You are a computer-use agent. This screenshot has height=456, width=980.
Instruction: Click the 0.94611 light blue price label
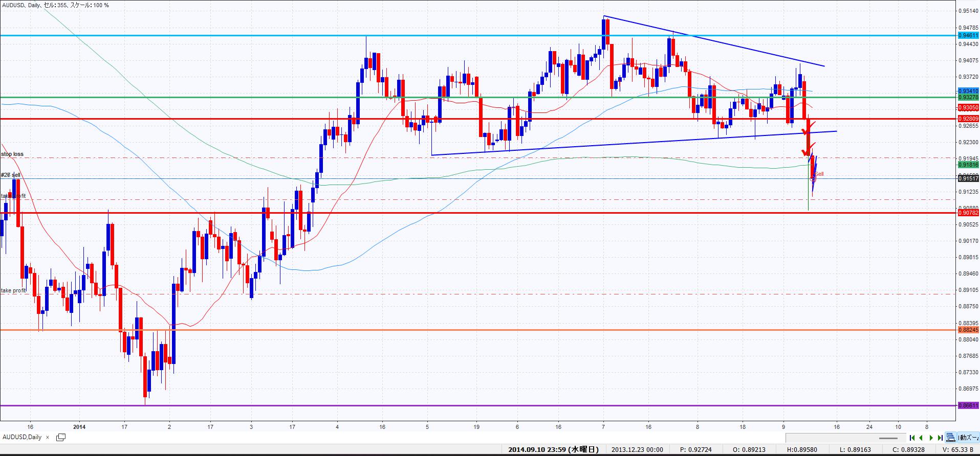[x=968, y=36]
